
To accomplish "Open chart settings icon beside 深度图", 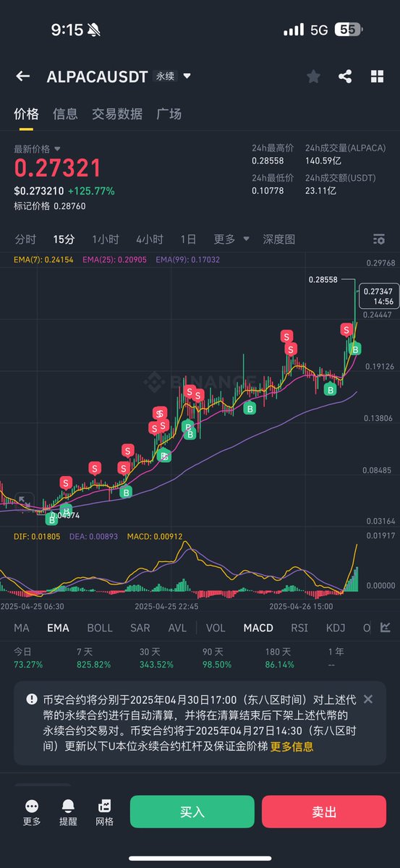I will click(378, 239).
